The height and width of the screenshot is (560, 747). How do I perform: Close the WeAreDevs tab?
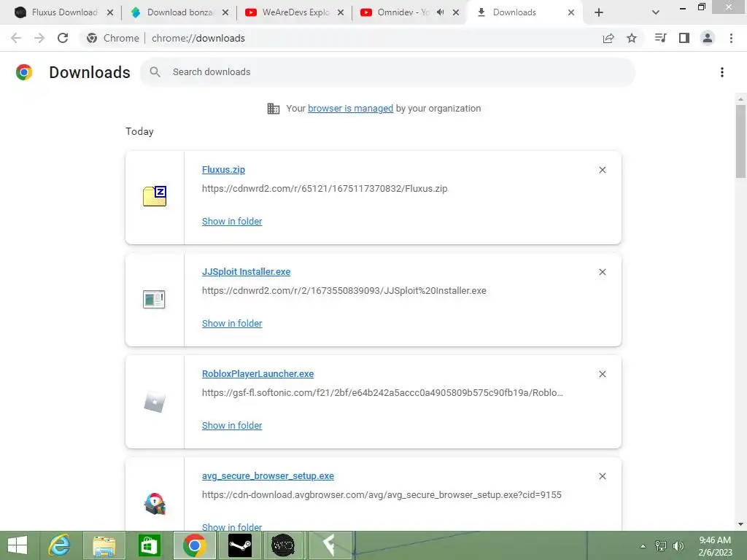point(341,12)
